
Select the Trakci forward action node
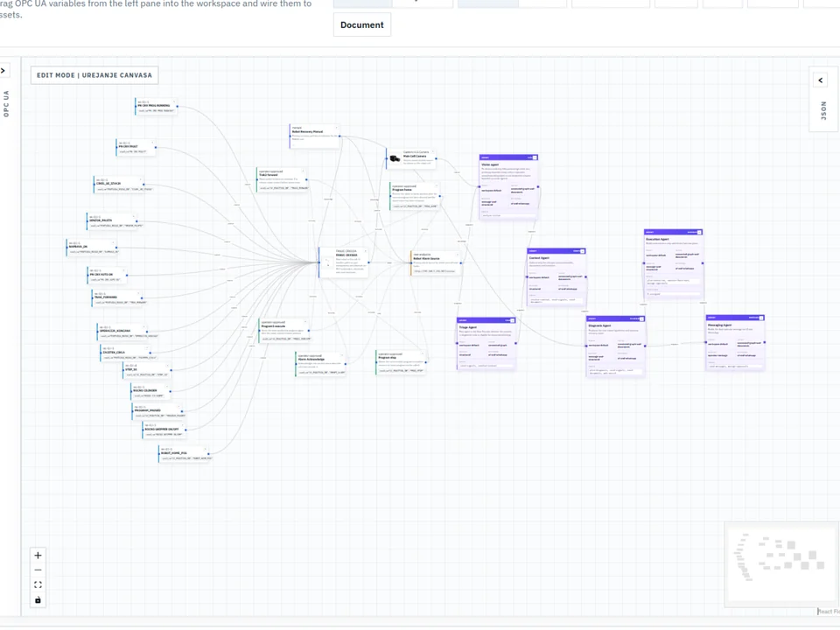pyautogui.click(x=282, y=180)
